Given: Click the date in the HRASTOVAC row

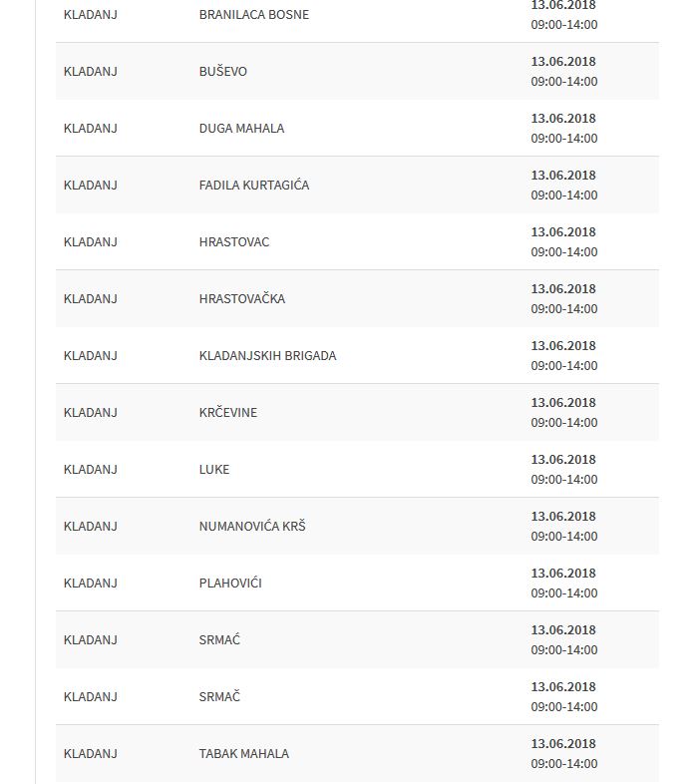Looking at the screenshot, I should pos(563,232).
